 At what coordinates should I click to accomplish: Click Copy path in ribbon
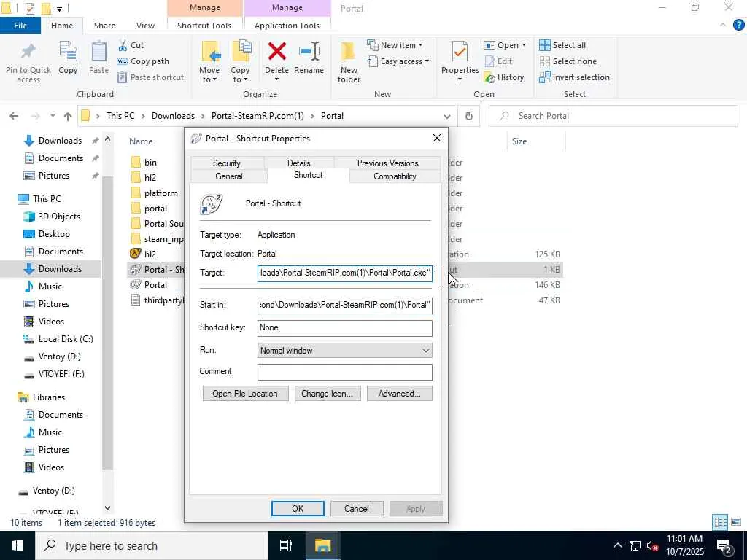(x=143, y=61)
